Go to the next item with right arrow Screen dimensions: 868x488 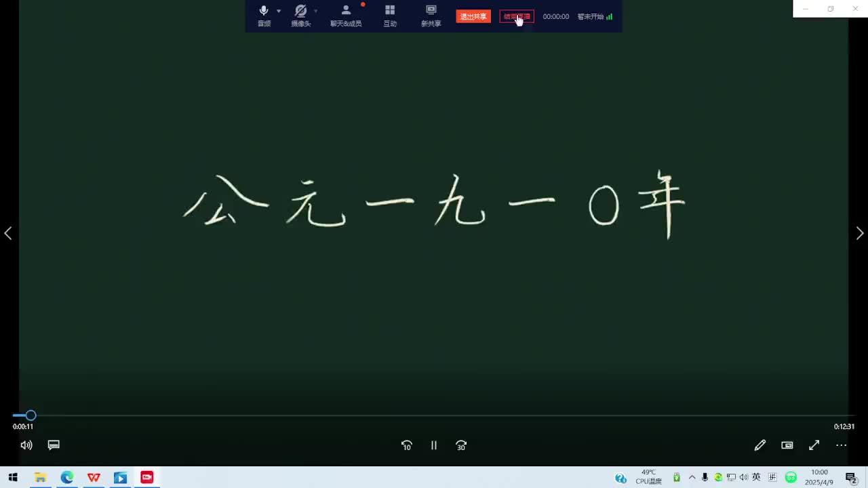pyautogui.click(x=860, y=233)
